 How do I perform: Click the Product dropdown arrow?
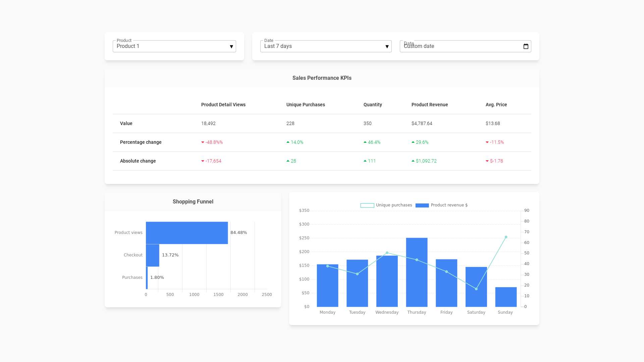click(x=231, y=47)
